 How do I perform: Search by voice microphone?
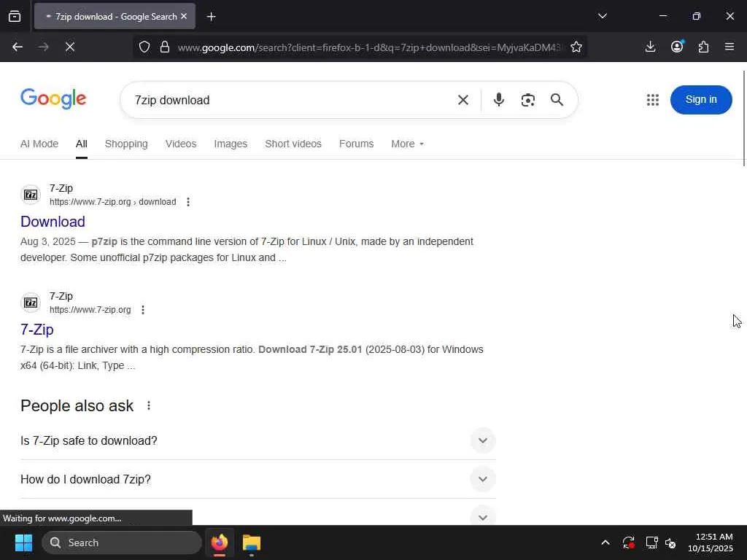(x=499, y=99)
